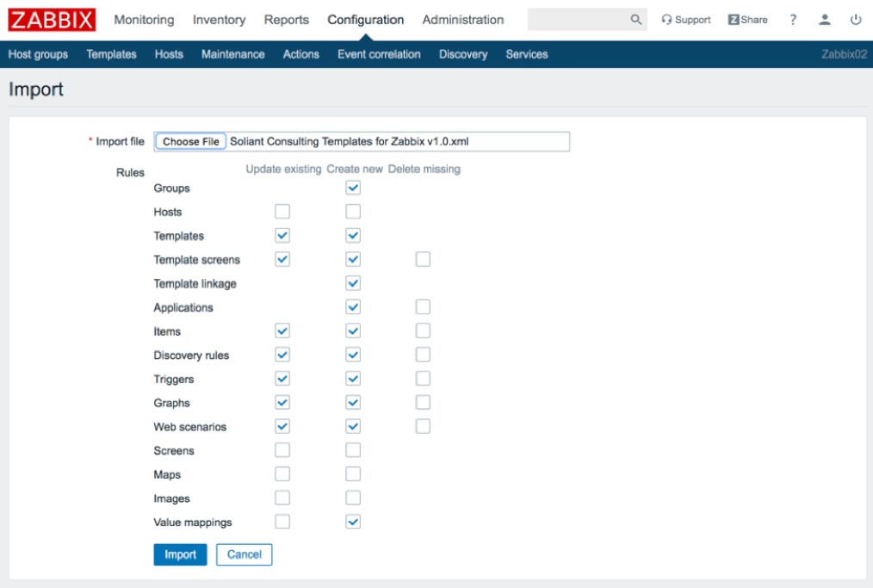Check Create new for Screens

coord(353,450)
